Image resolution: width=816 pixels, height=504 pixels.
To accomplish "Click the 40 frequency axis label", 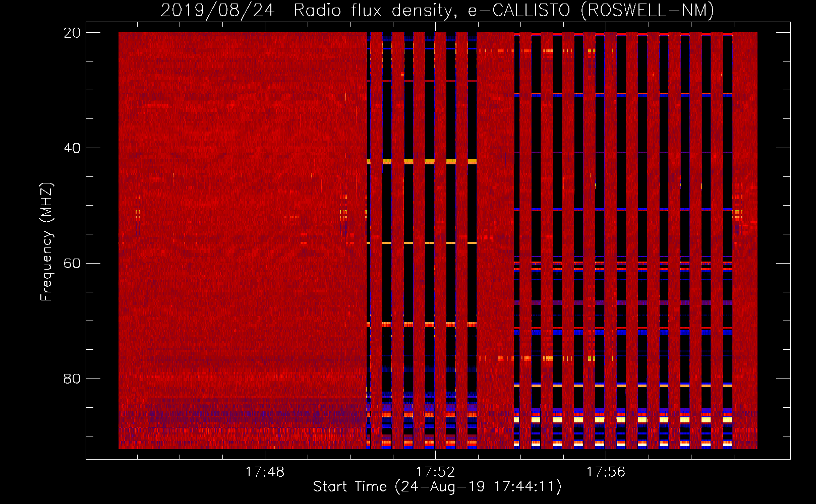I will click(x=72, y=148).
